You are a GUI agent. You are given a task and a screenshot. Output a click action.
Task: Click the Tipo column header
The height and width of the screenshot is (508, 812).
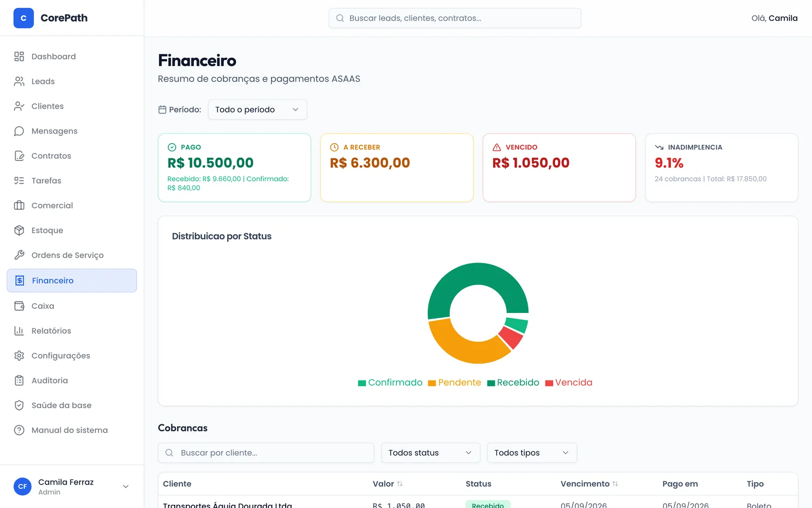pyautogui.click(x=755, y=484)
